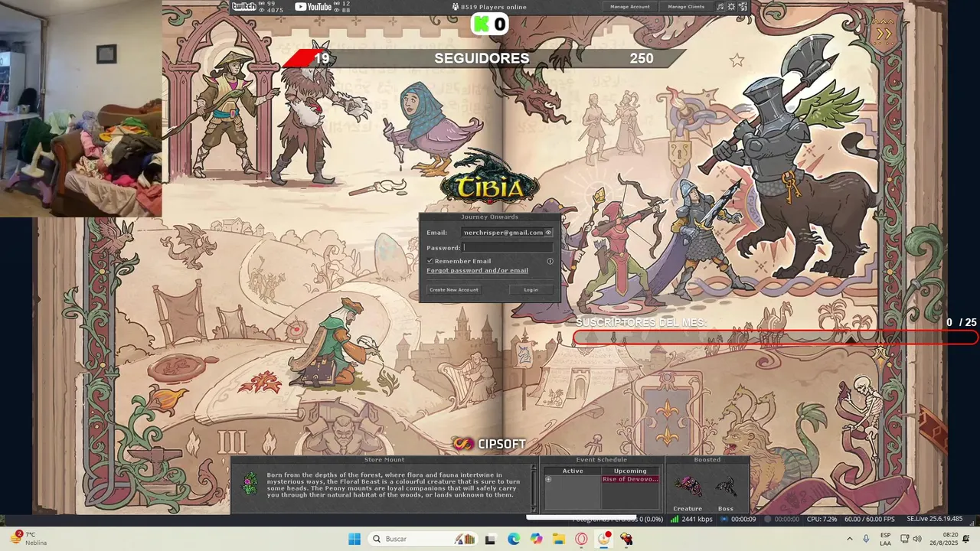This screenshot has height=551, width=980.
Task: Click the CPU: 7.2% status entry
Action: pyautogui.click(x=822, y=519)
